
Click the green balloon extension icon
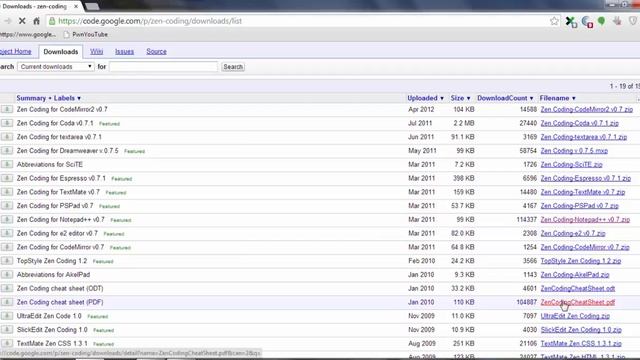tap(602, 21)
